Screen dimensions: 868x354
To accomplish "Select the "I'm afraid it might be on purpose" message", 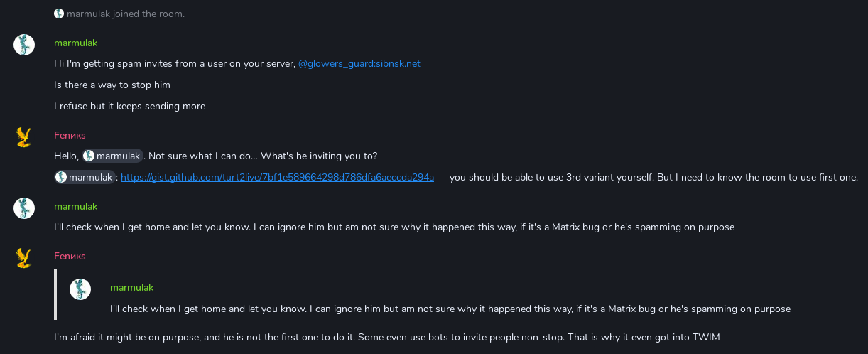I will point(387,337).
